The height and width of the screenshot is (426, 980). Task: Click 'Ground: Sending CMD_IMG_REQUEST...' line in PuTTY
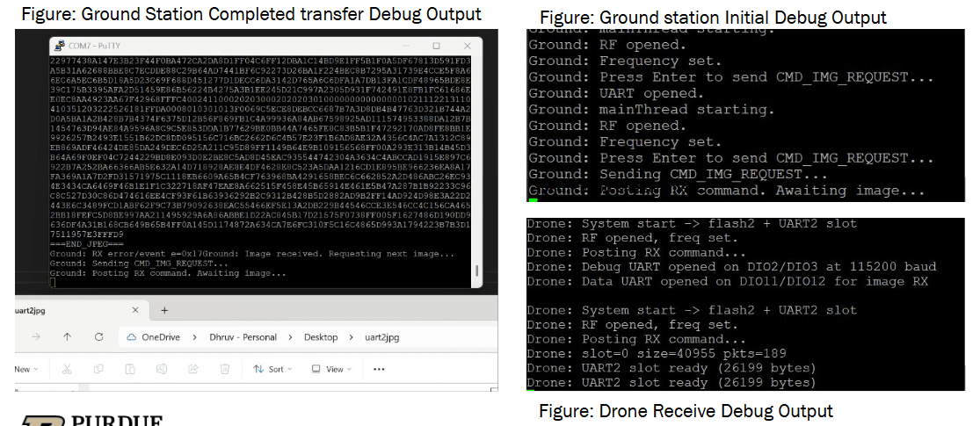[139, 264]
